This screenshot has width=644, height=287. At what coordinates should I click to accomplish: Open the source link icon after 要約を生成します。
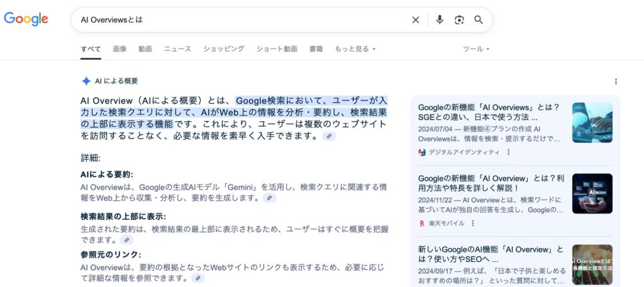click(269, 198)
